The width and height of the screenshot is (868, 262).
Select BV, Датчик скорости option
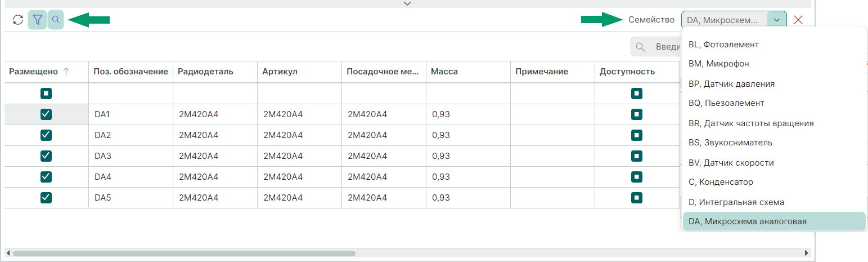click(774, 162)
